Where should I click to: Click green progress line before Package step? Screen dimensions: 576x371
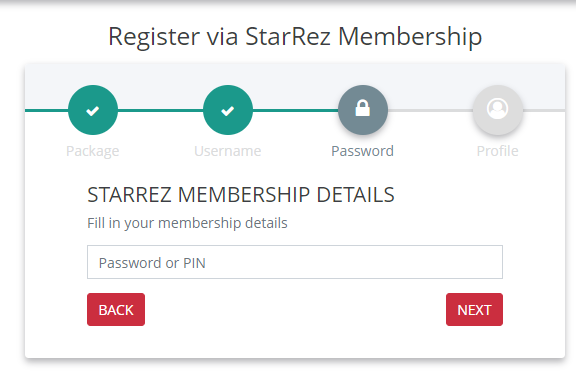pyautogui.click(x=46, y=110)
